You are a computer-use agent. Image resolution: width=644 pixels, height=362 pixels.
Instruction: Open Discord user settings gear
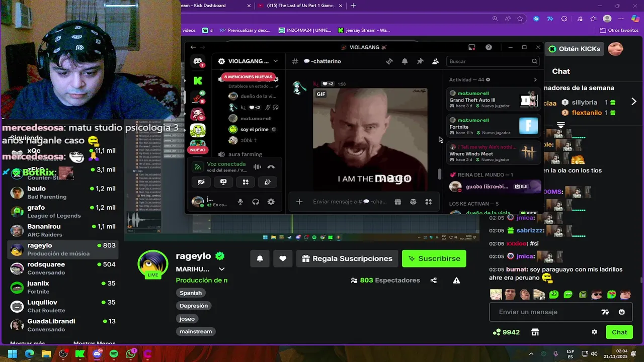(271, 202)
